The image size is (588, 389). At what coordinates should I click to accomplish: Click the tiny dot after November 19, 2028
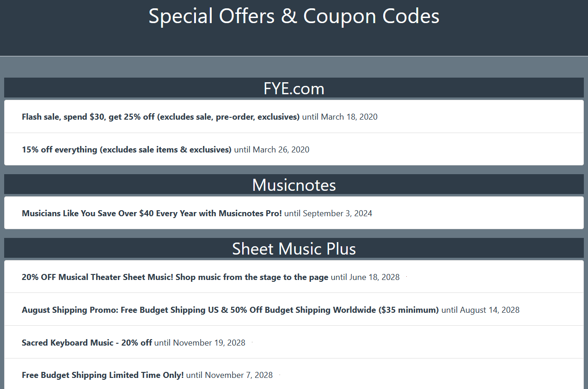click(x=252, y=342)
